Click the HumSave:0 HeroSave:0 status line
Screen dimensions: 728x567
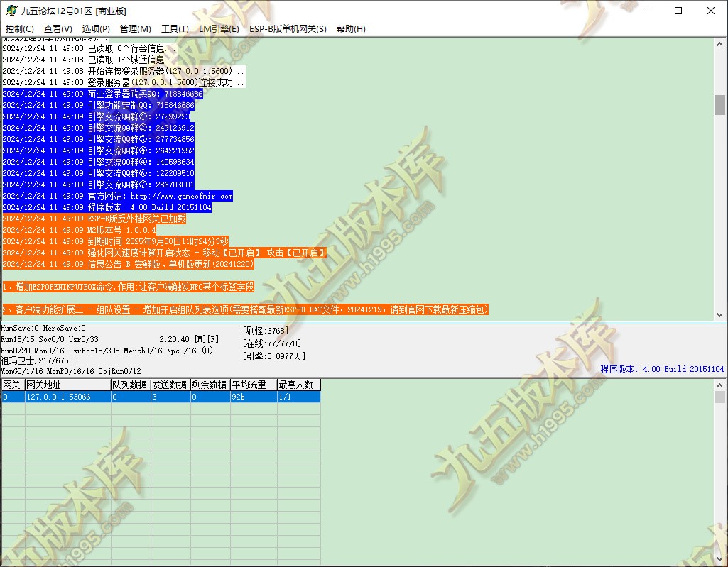43,328
